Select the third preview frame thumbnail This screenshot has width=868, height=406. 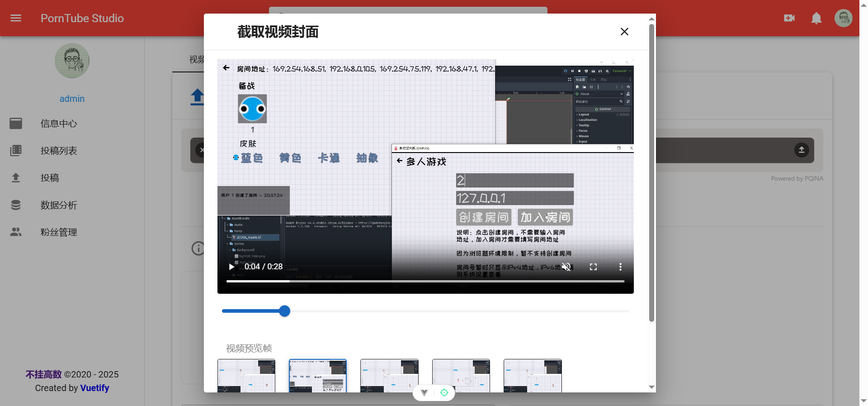point(389,376)
